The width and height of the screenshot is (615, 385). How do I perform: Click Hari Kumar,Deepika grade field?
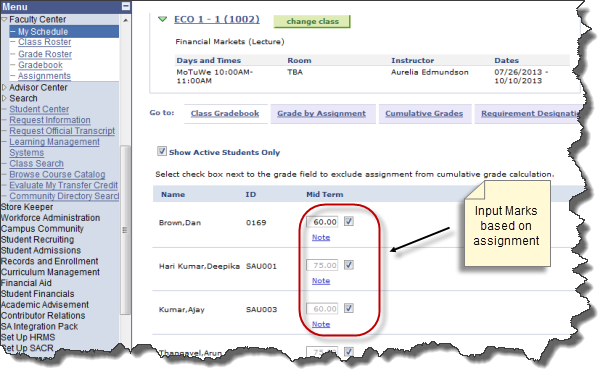point(322,265)
